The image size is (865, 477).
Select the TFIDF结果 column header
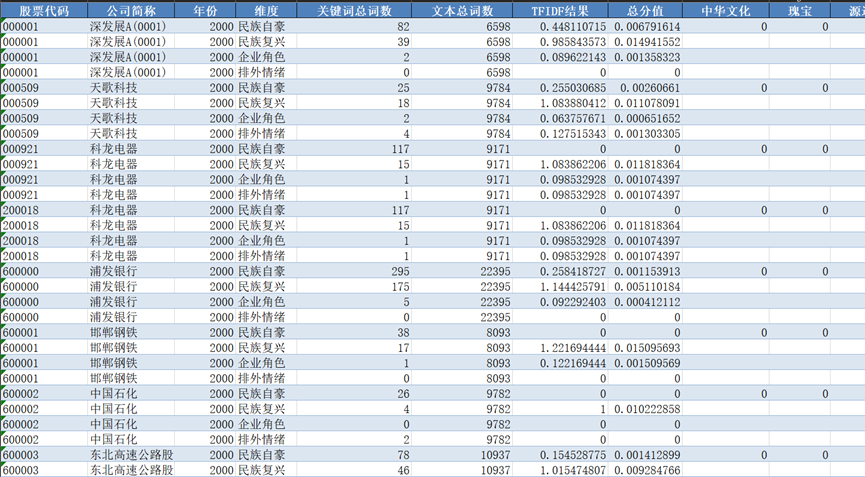point(560,10)
